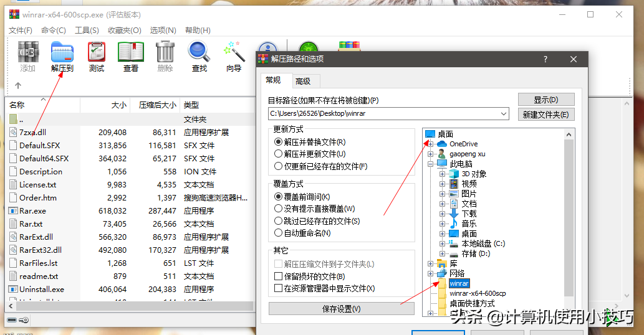The image size is (644, 335).
Task: Click the Extract To (解压到) toolbar icon
Action: point(62,56)
